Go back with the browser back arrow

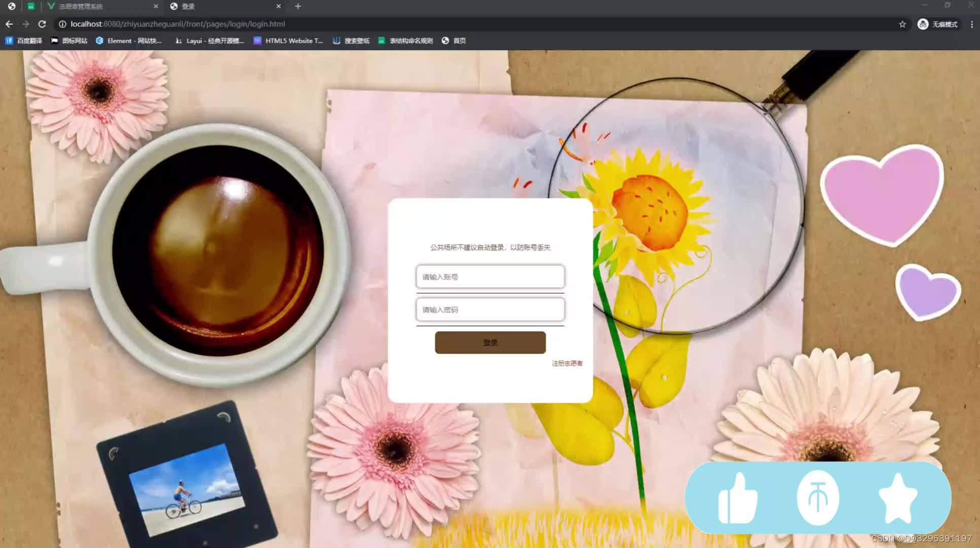[9, 24]
